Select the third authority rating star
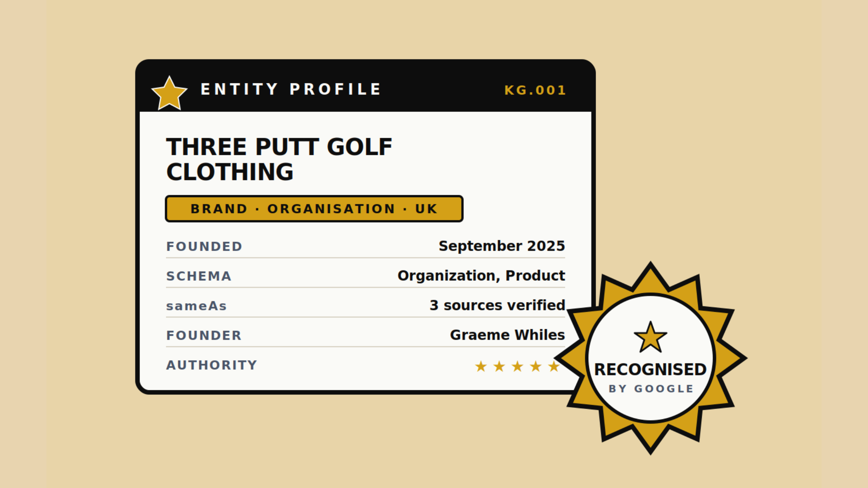The image size is (868, 488). (517, 366)
